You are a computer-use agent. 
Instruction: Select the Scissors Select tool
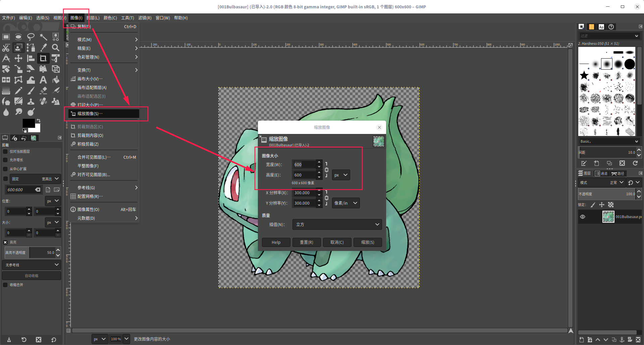click(6, 48)
